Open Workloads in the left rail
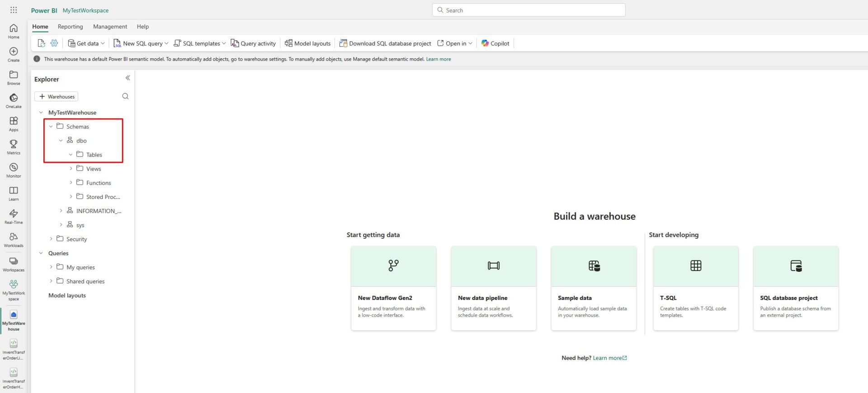Screen dimensions: 868x393 pos(14,240)
